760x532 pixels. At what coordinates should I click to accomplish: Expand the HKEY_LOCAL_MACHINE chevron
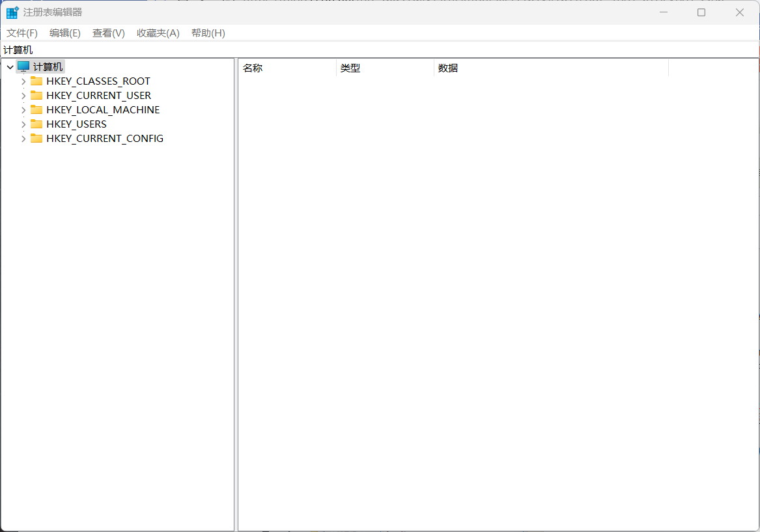23,110
